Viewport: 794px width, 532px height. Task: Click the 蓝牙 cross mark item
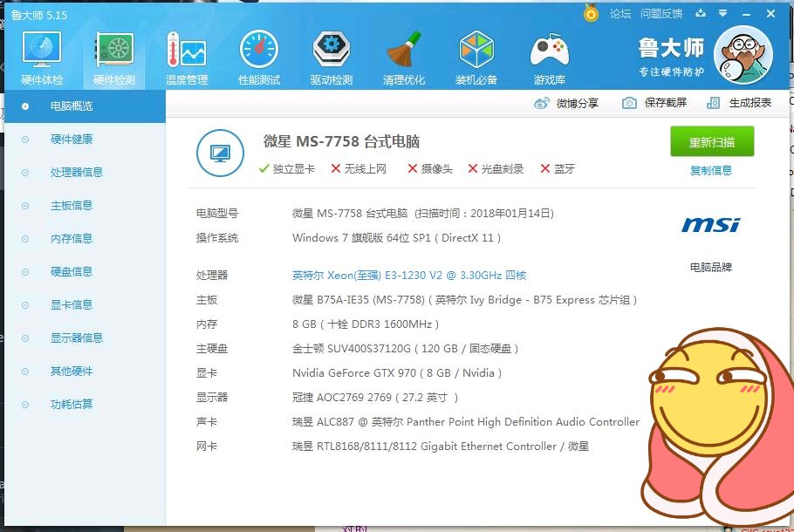point(558,168)
